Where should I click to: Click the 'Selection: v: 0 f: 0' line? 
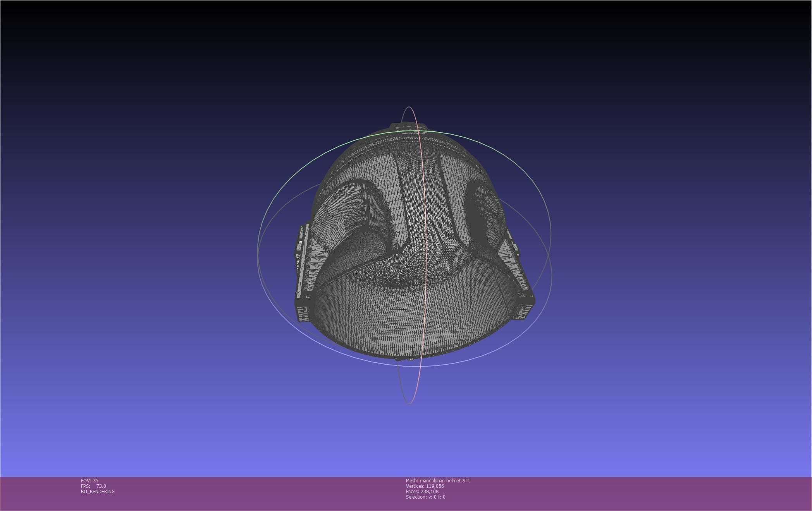[425, 497]
